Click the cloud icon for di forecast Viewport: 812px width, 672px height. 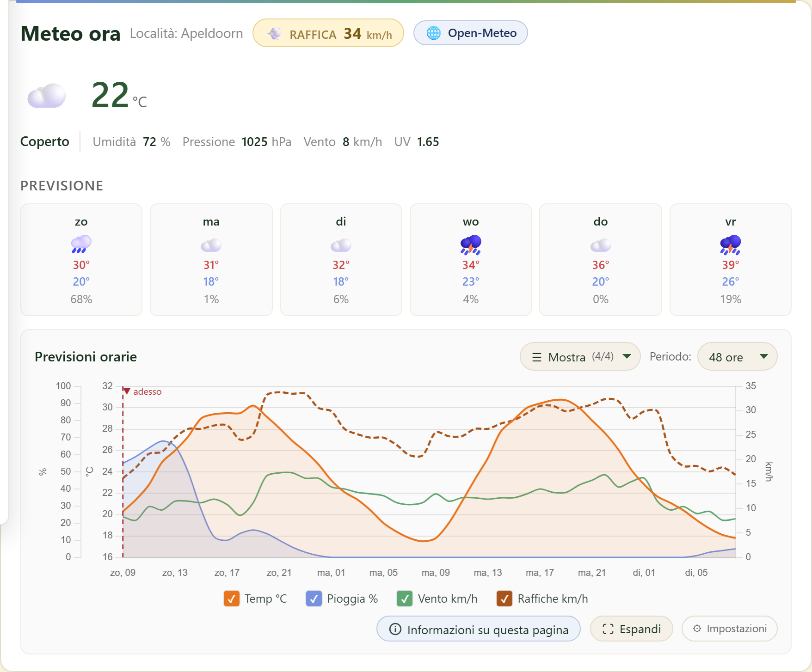[x=341, y=245]
